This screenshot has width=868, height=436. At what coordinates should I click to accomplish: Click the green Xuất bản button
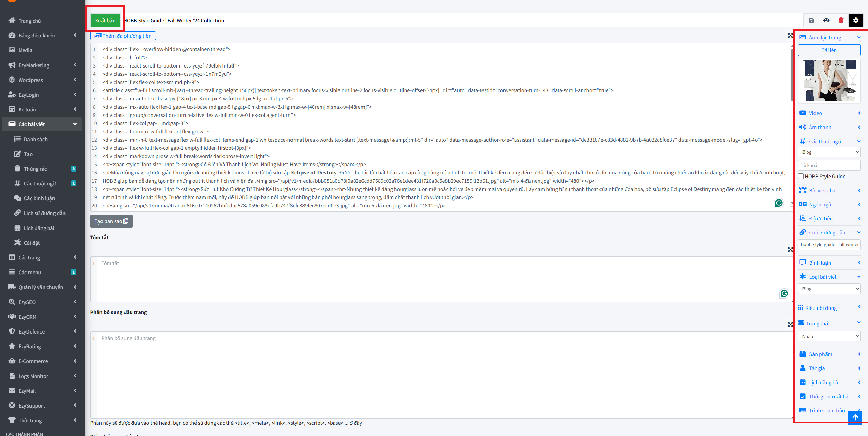pos(105,20)
